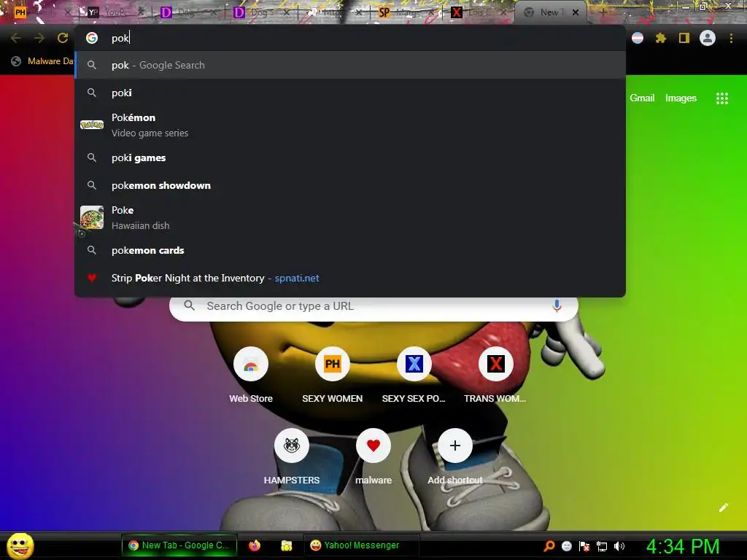Reload the page with the refresh icon
This screenshot has height=560, width=747.
[63, 38]
